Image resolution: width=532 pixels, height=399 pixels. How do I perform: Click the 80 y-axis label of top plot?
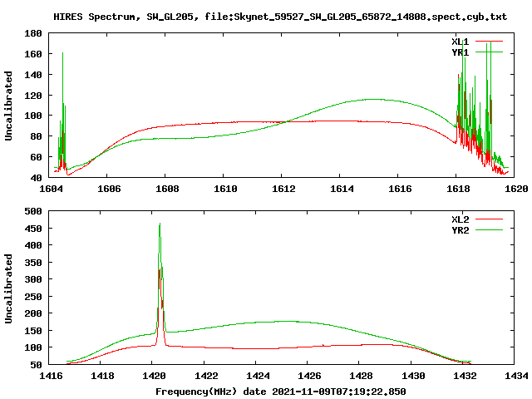[36, 136]
